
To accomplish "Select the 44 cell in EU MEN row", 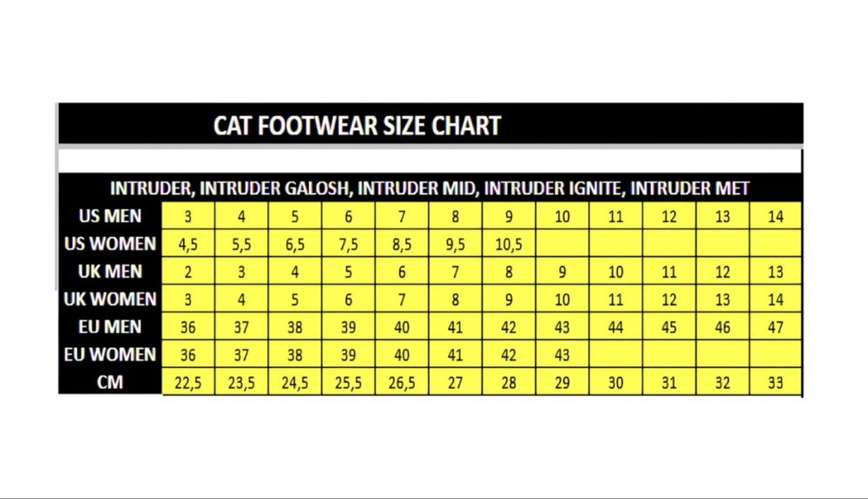I will click(x=615, y=327).
